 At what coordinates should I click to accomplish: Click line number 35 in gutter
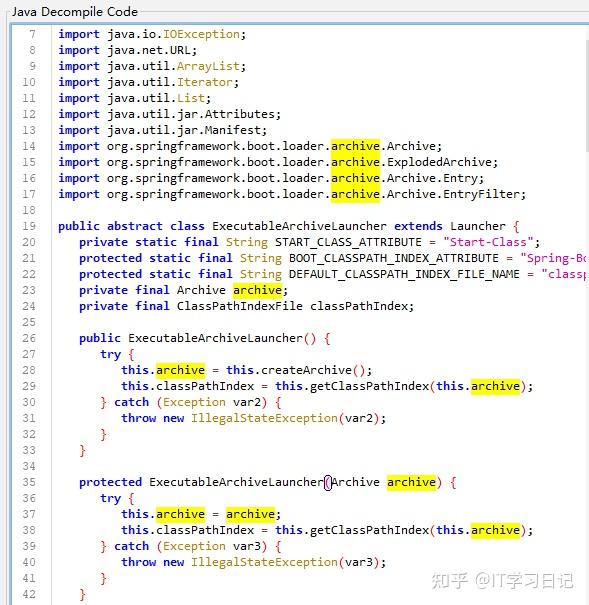29,482
